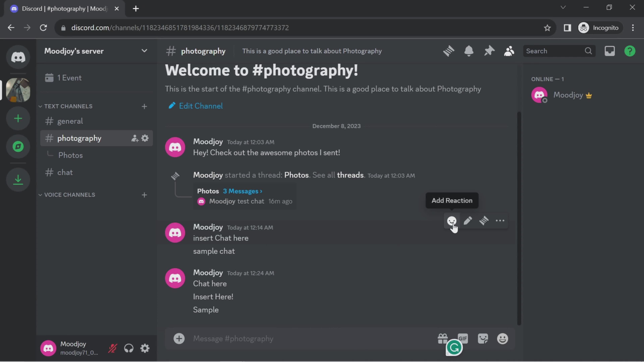Viewport: 644px width, 362px height.
Task: Close the Discord browser tab
Action: pyautogui.click(x=117, y=9)
